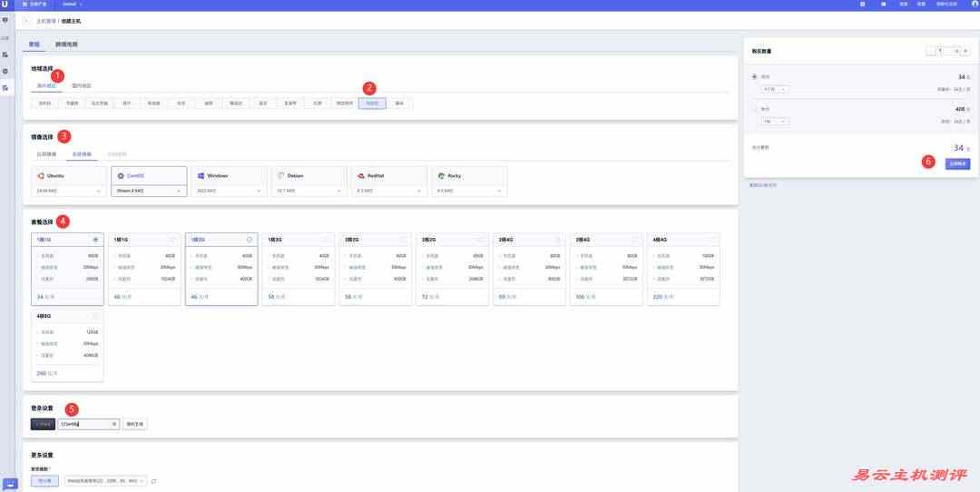Select the monthly billing radio button

[x=755, y=77]
